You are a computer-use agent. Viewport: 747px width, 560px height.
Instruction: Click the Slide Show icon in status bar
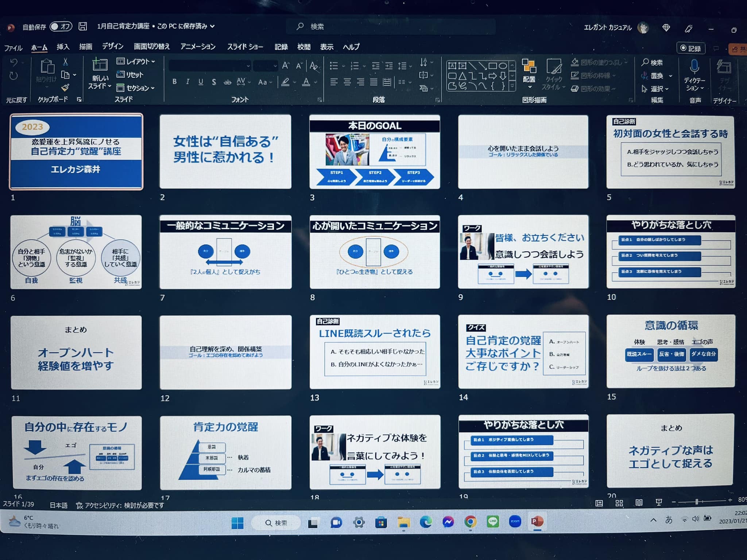(659, 502)
